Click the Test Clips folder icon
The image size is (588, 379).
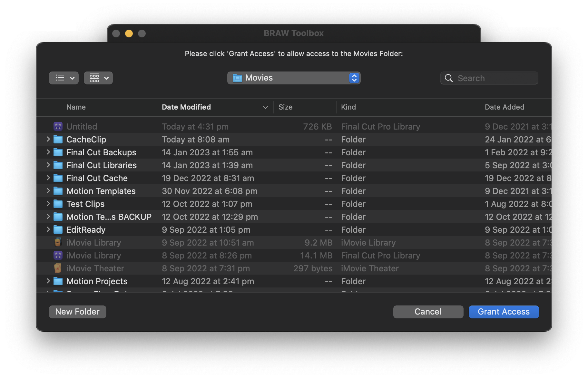click(x=58, y=204)
